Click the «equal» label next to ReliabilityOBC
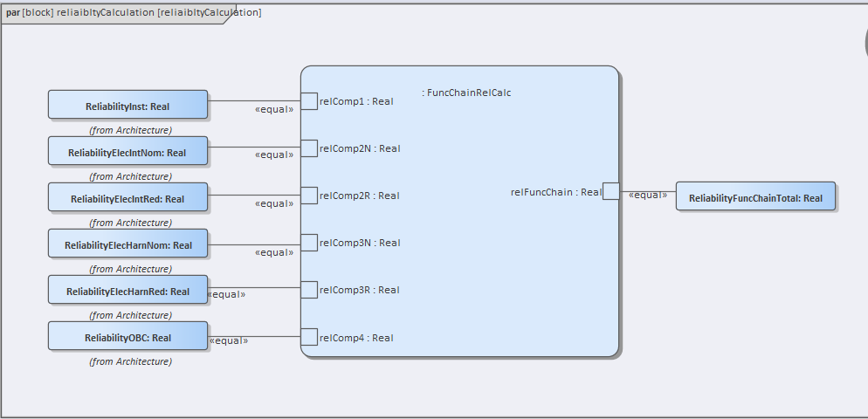 point(229,341)
